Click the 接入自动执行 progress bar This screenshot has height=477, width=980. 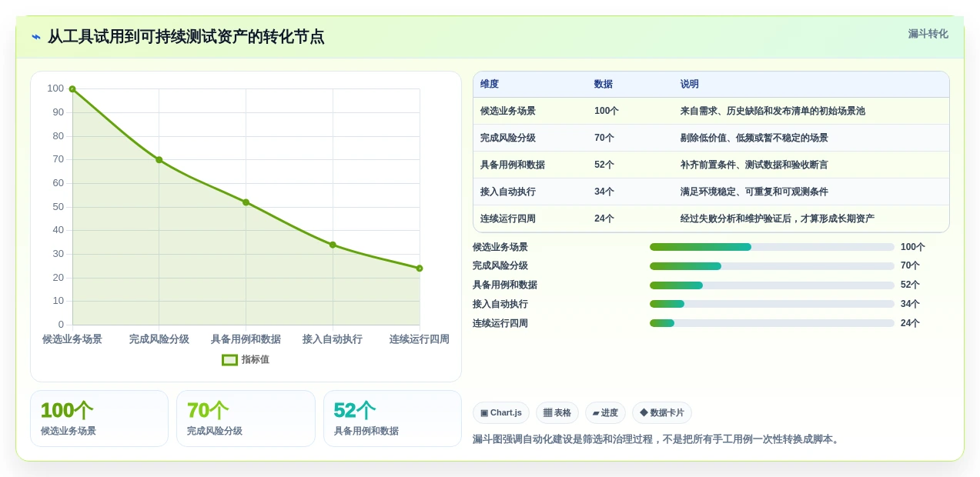pyautogui.click(x=772, y=304)
